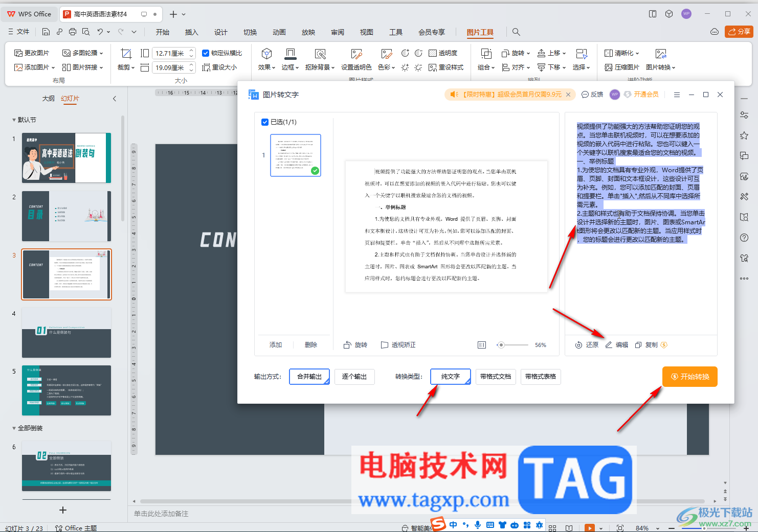Click the 添加 add button in dialog
The width and height of the screenshot is (758, 532).
(x=276, y=345)
